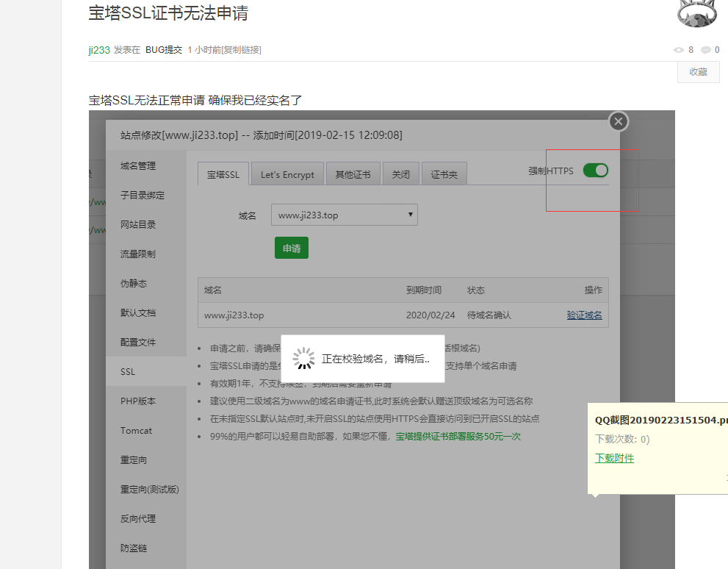Click the 状态 column header
This screenshot has width=728, height=569.
click(476, 290)
